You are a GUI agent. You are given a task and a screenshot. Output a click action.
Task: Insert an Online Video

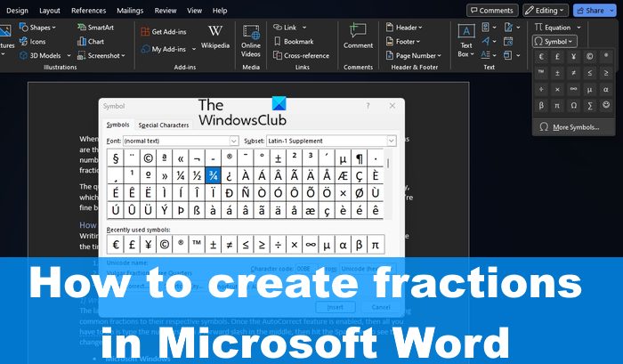click(x=251, y=41)
